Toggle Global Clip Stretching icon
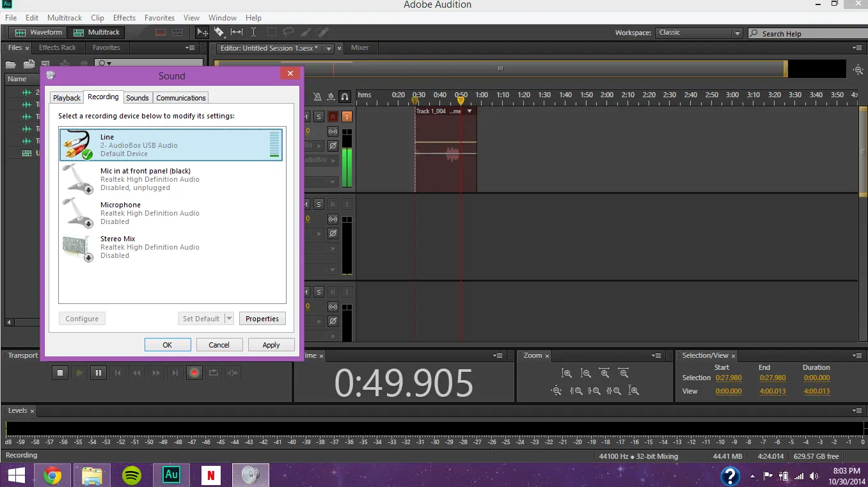Screen dimensions: 868x487 pos(331,97)
